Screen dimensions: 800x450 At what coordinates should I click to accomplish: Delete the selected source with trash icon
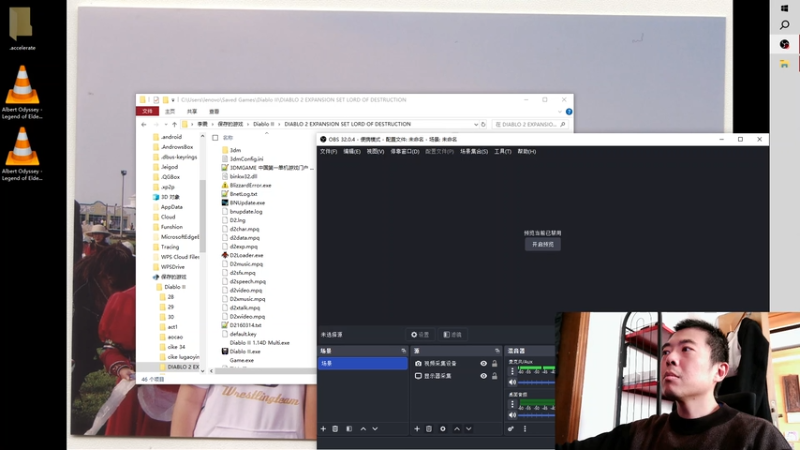click(429, 429)
